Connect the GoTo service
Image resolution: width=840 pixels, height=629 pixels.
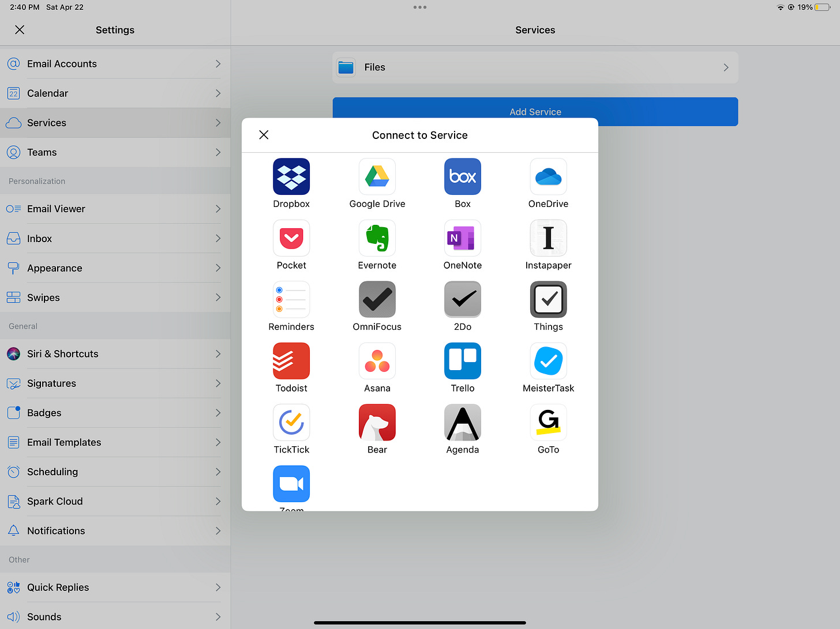click(548, 423)
